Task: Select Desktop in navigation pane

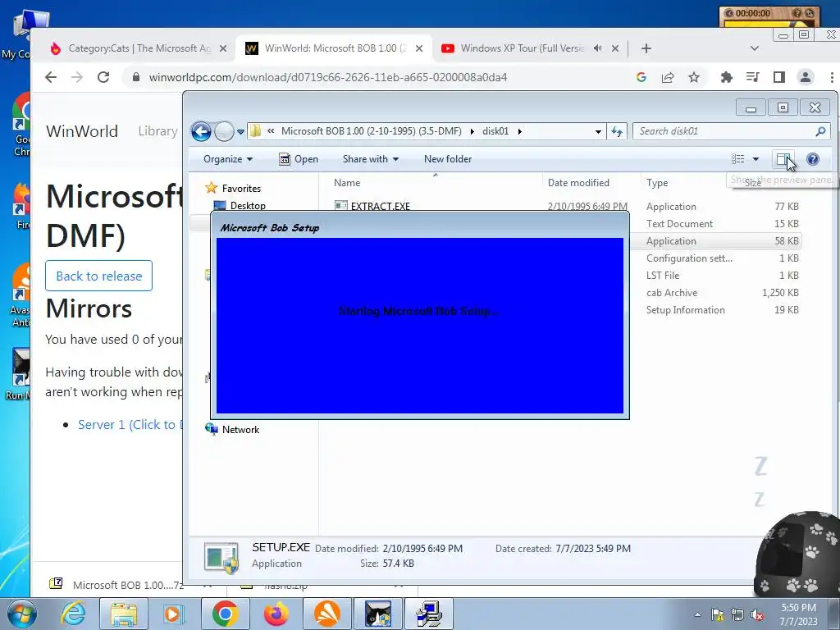Action: click(x=248, y=206)
